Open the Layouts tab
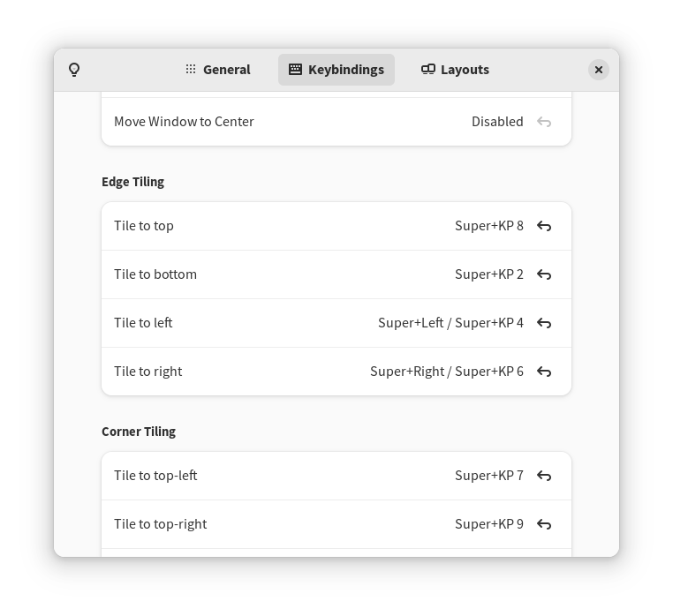This screenshot has width=673, height=616. (x=455, y=70)
